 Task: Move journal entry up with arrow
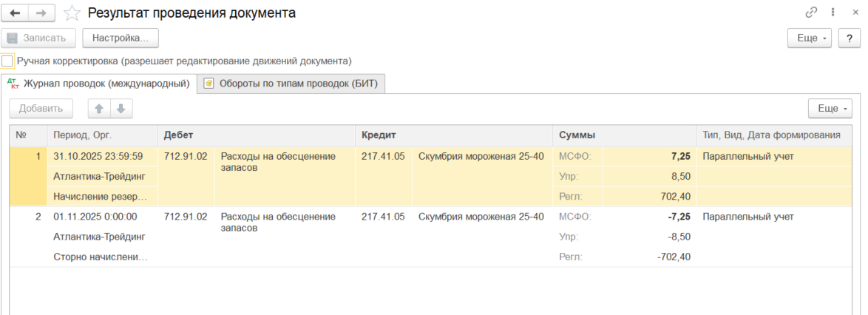(99, 109)
